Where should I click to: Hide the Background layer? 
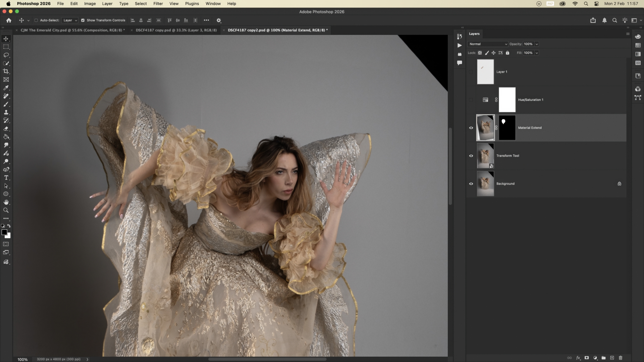(471, 184)
